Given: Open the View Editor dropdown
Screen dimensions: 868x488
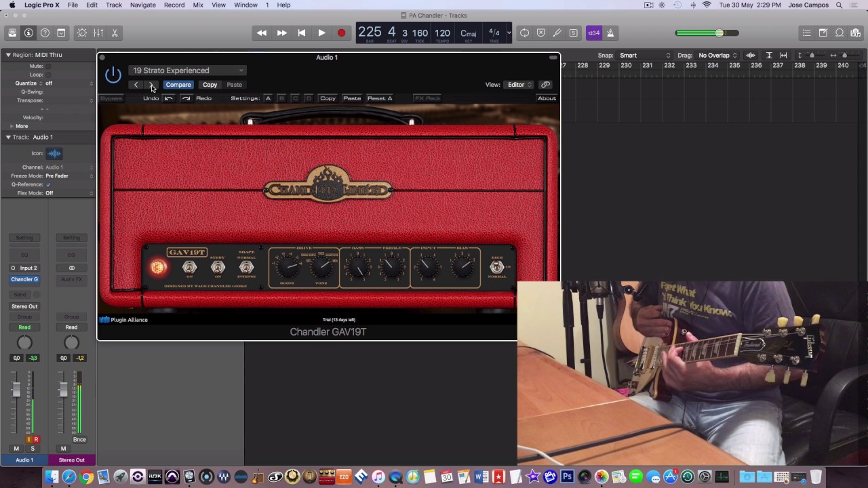Looking at the screenshot, I should click(519, 85).
